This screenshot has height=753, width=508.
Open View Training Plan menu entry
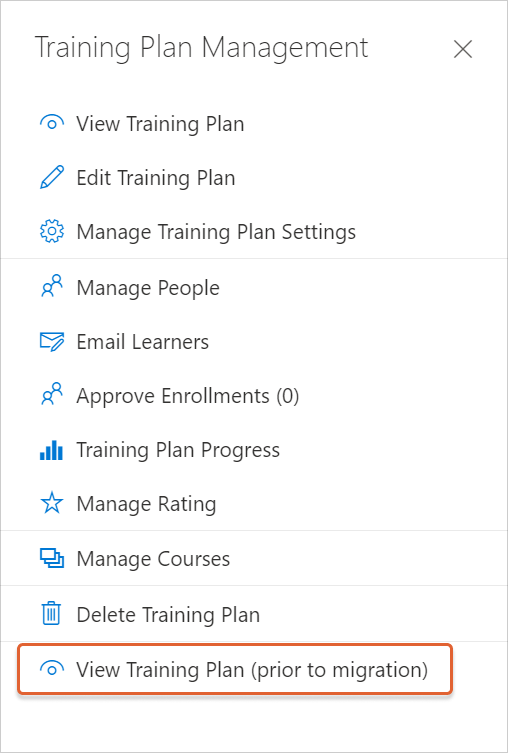coord(160,124)
